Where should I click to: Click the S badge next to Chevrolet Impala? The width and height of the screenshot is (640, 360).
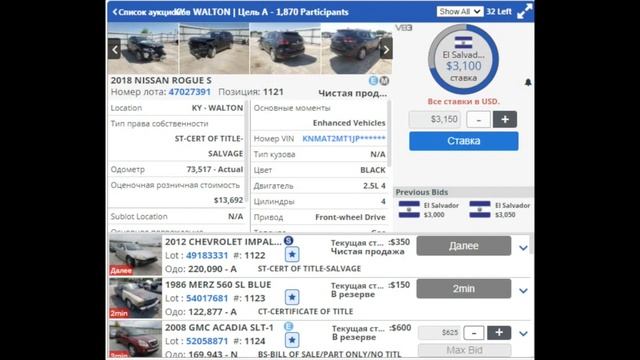click(x=289, y=241)
